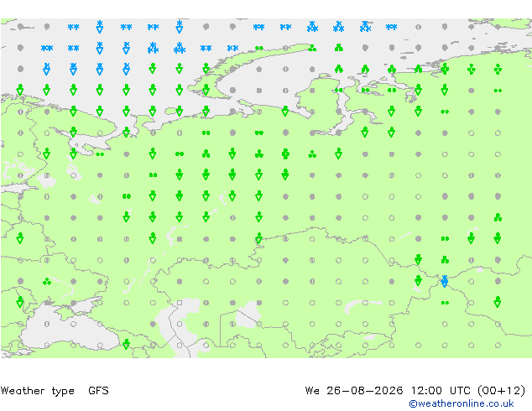Screen dimensions: 532x411
Task: Click the date text "We 26-08-2026"
Action: coord(354,391)
